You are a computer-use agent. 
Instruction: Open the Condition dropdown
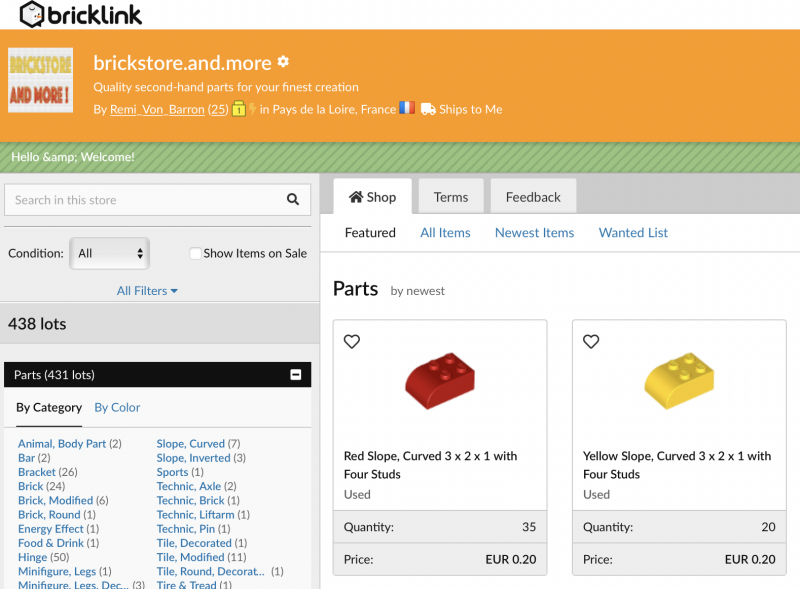pos(110,254)
